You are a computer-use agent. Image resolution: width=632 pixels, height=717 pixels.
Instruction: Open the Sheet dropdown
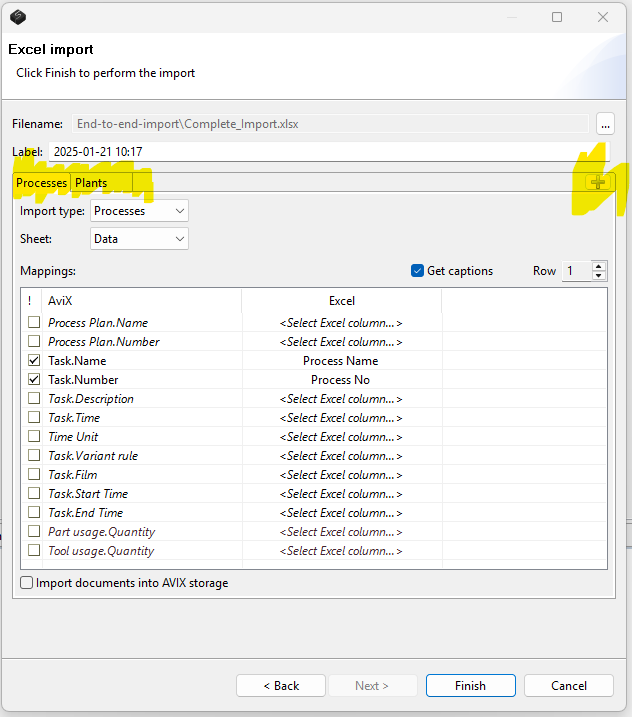tap(139, 239)
